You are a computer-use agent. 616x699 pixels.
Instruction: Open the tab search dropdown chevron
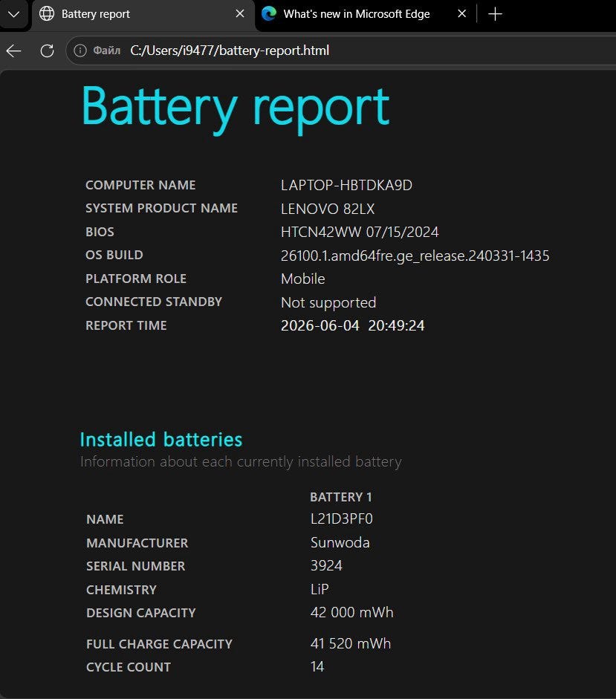click(x=14, y=14)
